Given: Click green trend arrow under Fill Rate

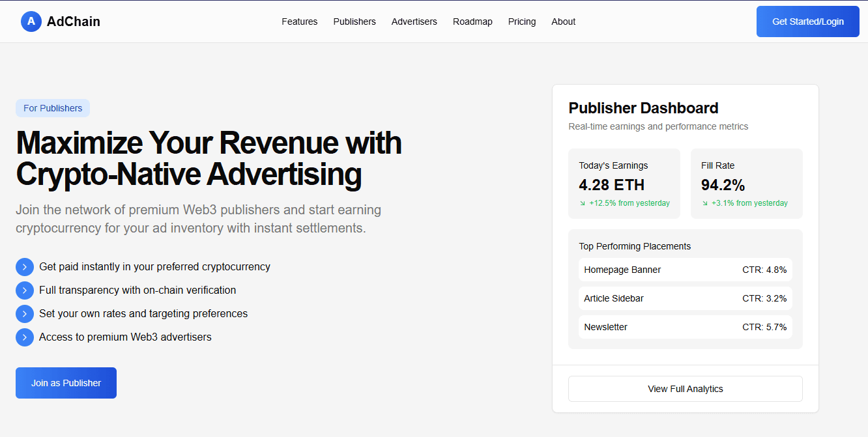Looking at the screenshot, I should [x=705, y=203].
